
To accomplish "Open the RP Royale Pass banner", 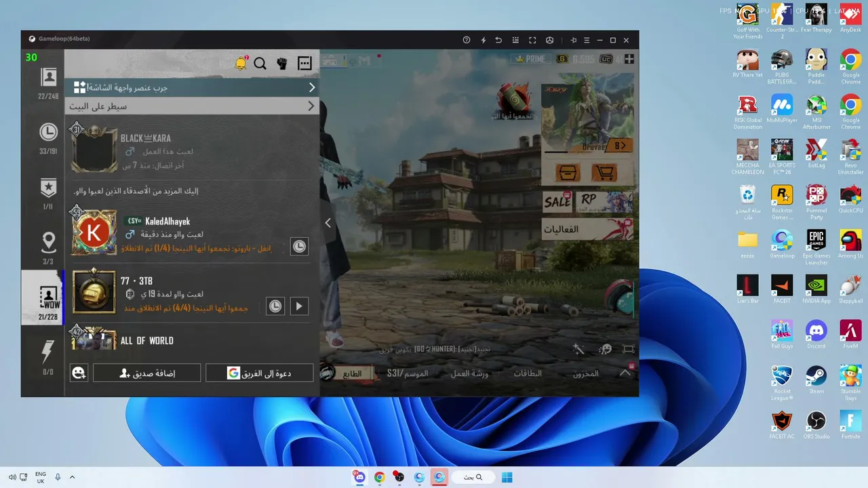I will (604, 202).
